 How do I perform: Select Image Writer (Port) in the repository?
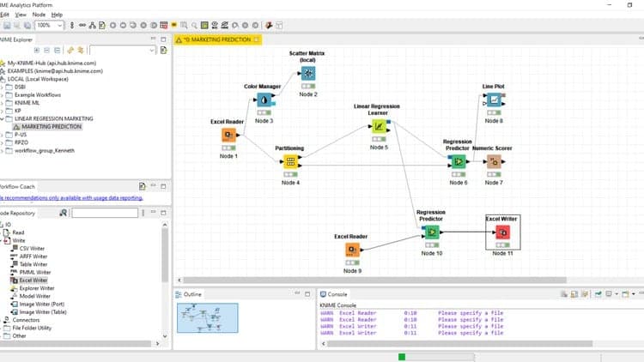41,305
